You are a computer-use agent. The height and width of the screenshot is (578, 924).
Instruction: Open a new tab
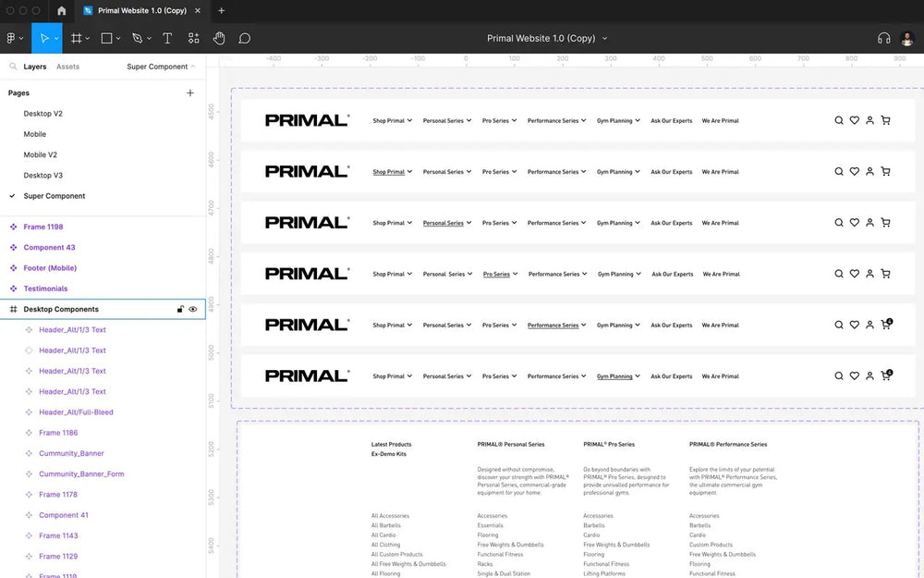pos(221,11)
